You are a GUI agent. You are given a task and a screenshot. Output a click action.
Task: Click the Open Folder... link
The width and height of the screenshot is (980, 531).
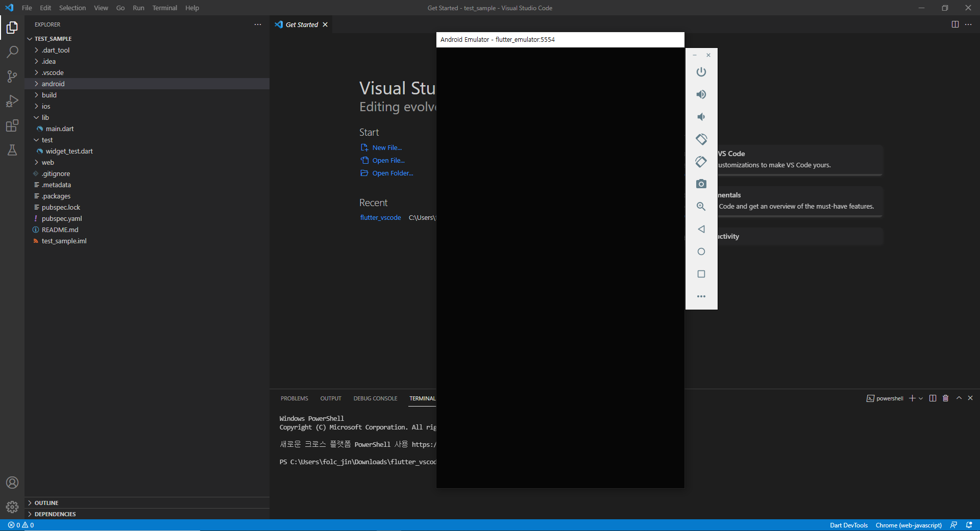coord(387,173)
